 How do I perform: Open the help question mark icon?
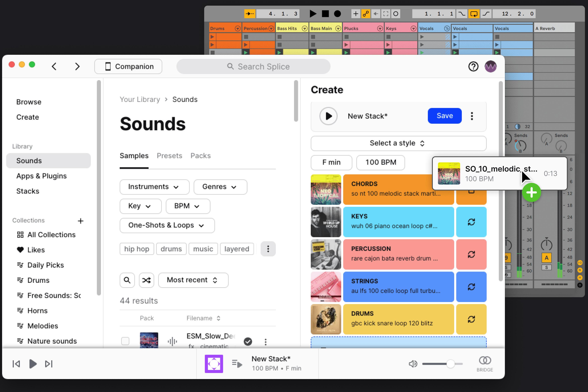pos(473,67)
